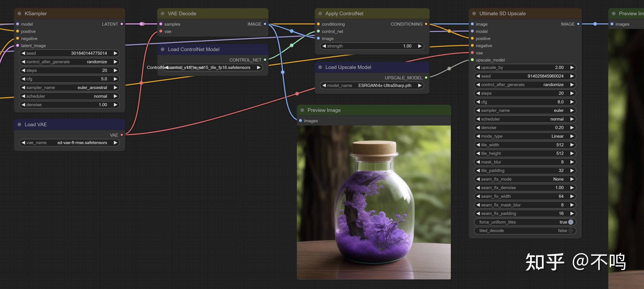The width and height of the screenshot is (644, 289).
Task: Click the Apply ControlNet collapse dot
Action: point(320,14)
